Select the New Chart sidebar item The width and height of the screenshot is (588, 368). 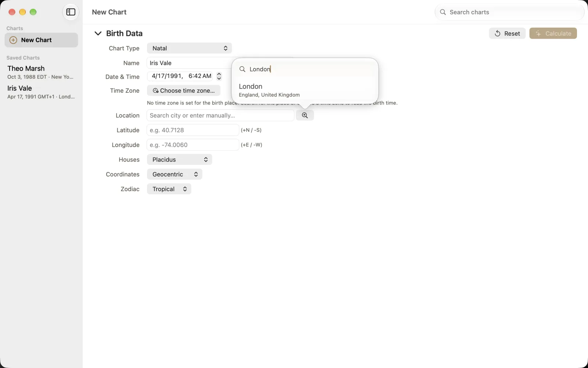pos(41,40)
